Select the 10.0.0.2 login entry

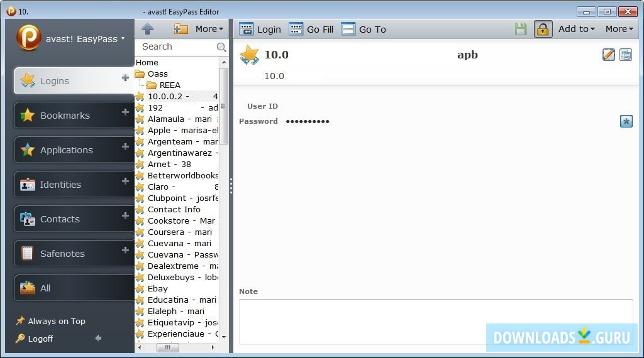click(x=177, y=96)
